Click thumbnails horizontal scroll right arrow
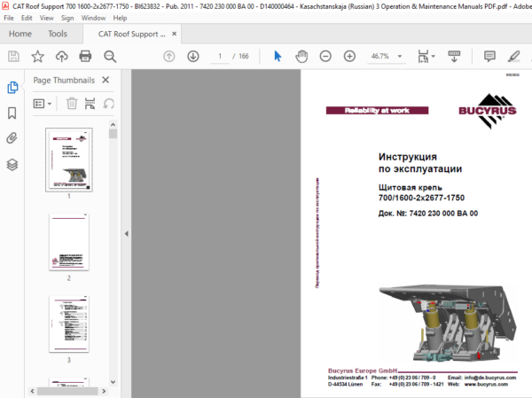 pyautogui.click(x=104, y=391)
